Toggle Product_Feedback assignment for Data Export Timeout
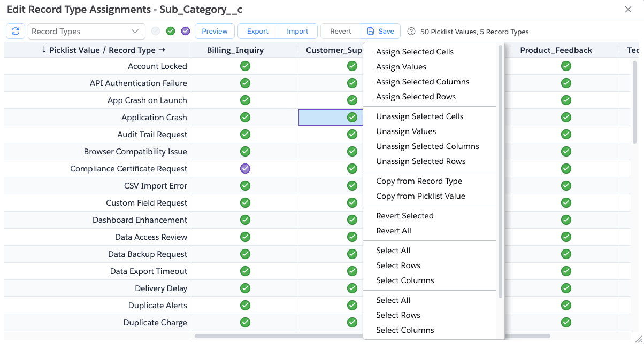The height and width of the screenshot is (344, 644). (x=566, y=271)
